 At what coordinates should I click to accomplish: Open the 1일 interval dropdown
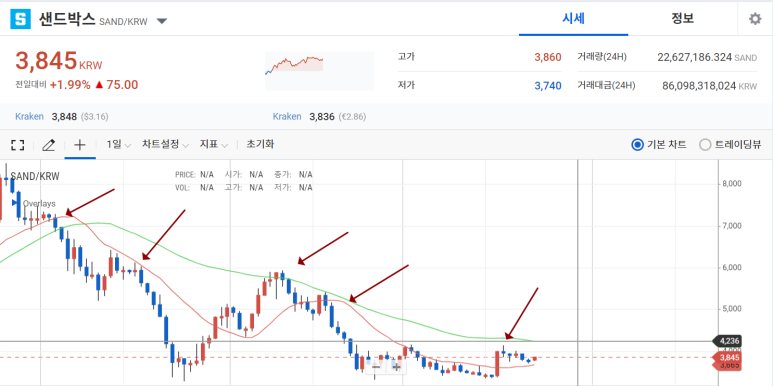[119, 145]
